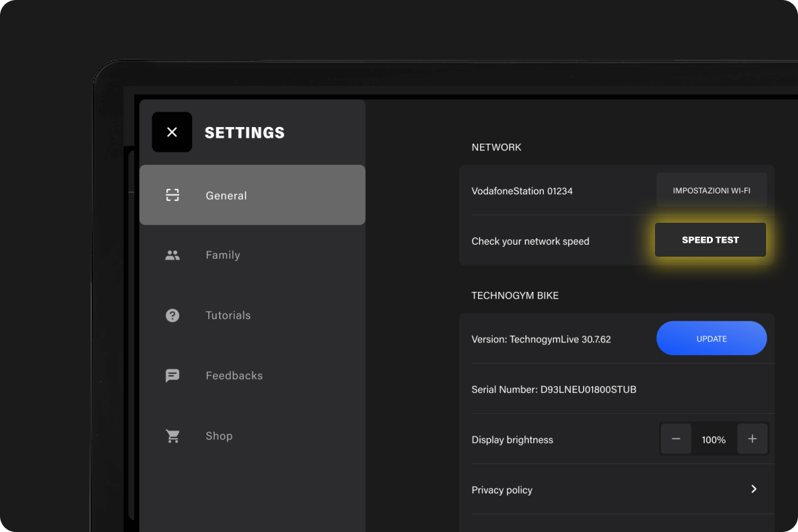Click the Serial Number D93LNEU01800STUB text
The width and height of the screenshot is (798, 532).
tap(554, 389)
